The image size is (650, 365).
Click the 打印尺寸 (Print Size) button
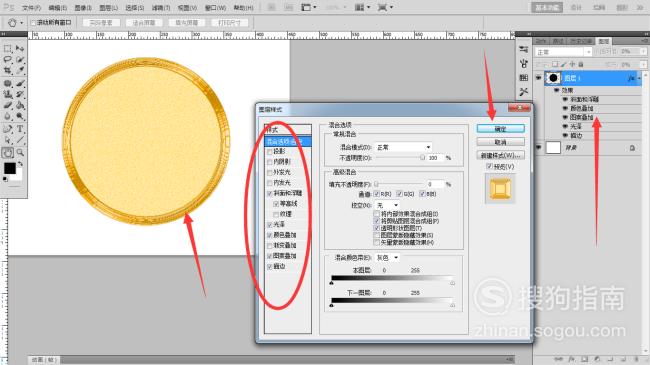click(x=229, y=23)
